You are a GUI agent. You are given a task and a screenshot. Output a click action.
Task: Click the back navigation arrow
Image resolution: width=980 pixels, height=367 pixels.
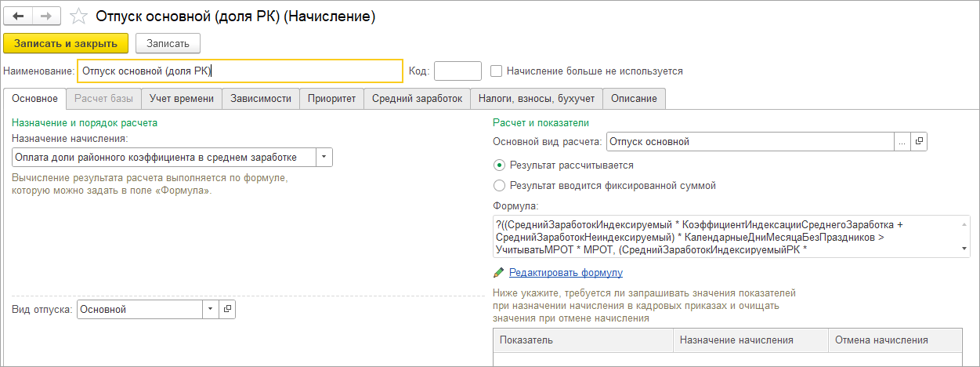19,16
